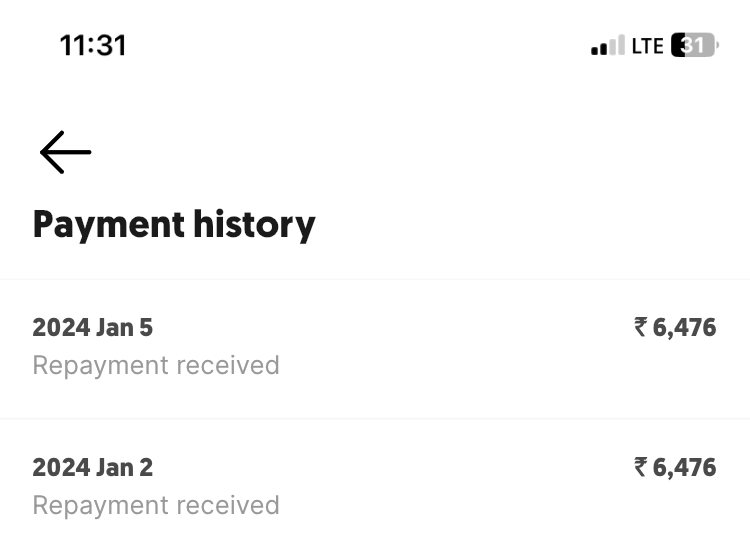
Task: Tap the ₹6,476 amount for Jan 2
Action: (676, 468)
